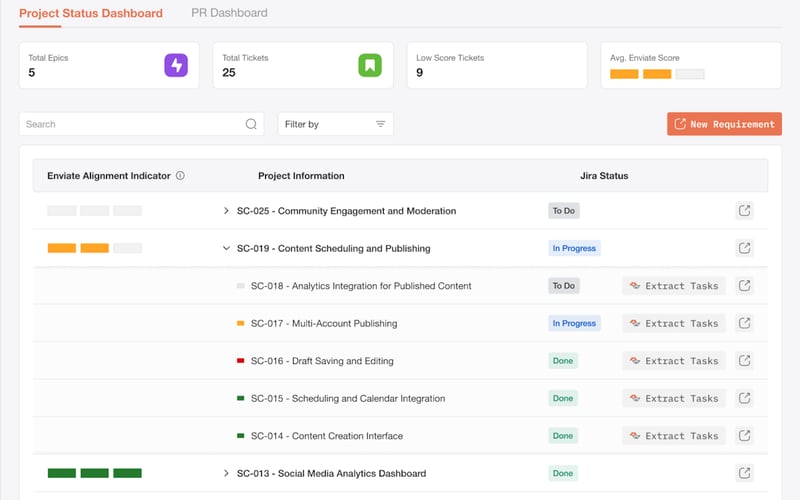The image size is (800, 500).
Task: Extract Tasks for SC-014 Content Creation Interface
Action: (x=673, y=436)
